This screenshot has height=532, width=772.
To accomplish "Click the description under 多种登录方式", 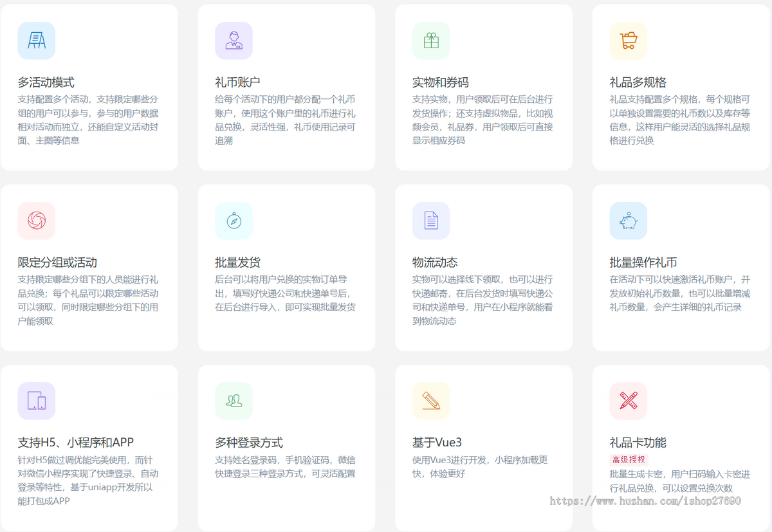I will [285, 466].
